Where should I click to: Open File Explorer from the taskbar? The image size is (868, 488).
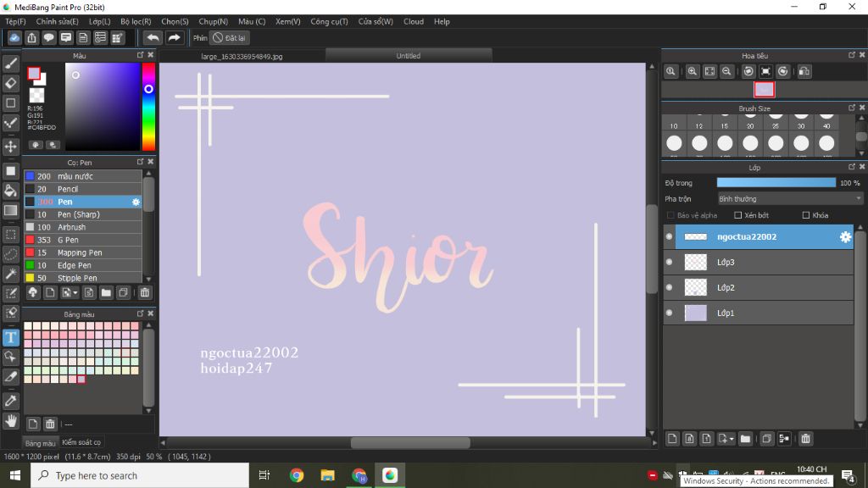tap(328, 475)
